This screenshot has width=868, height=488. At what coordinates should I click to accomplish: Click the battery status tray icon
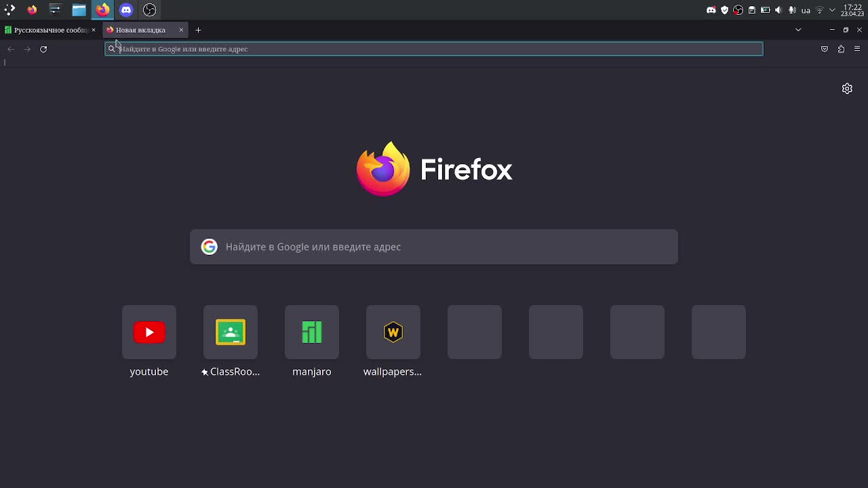(765, 10)
